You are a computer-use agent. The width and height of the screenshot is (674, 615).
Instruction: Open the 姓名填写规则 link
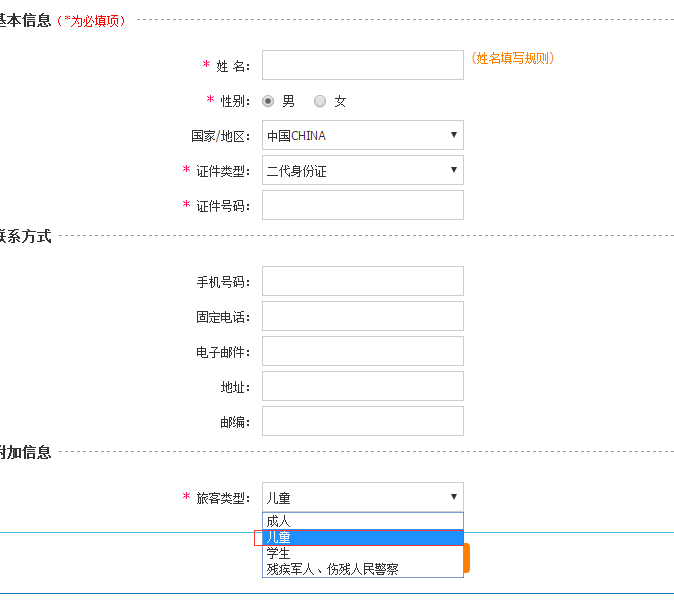point(511,58)
